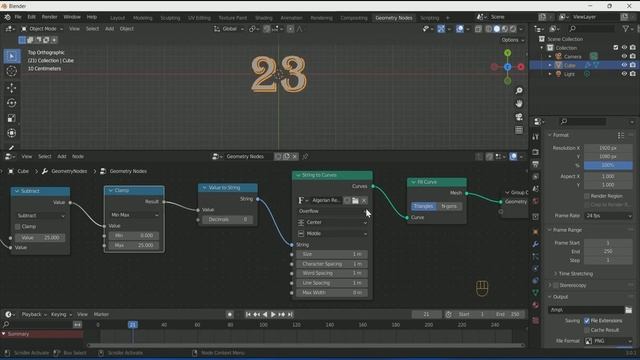The width and height of the screenshot is (640, 360).
Task: Toggle File Extensions checkbox
Action: [587, 321]
